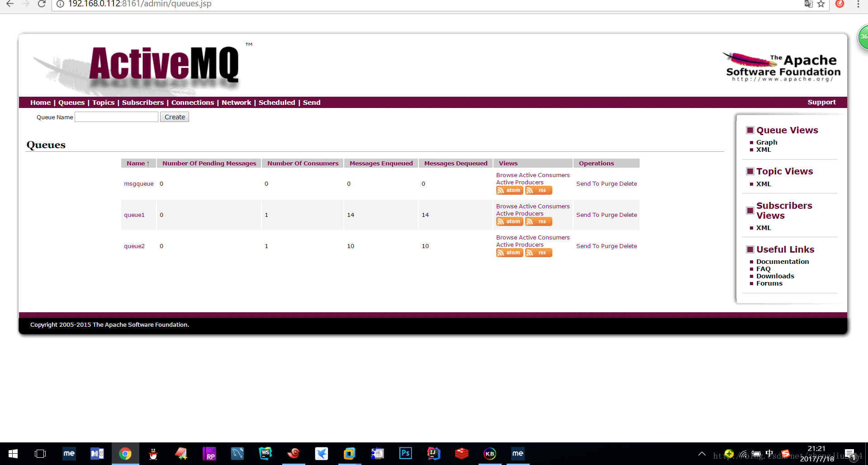View Active Consumers for queue1
This screenshot has width=868, height=465.
[544, 206]
